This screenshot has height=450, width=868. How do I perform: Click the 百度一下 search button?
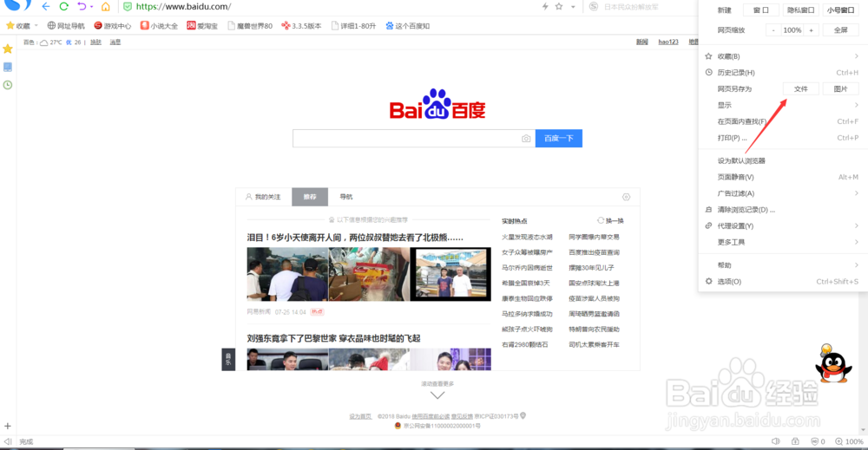558,138
